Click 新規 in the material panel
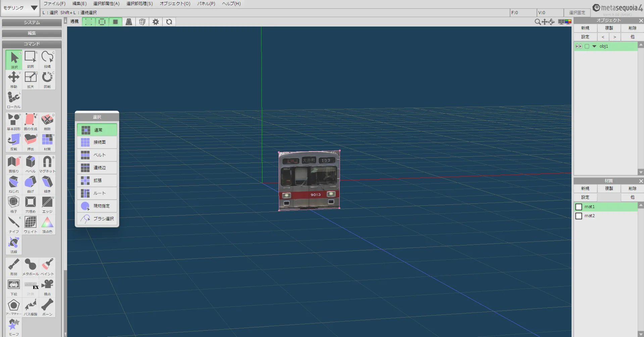644x337 pixels. tap(585, 189)
